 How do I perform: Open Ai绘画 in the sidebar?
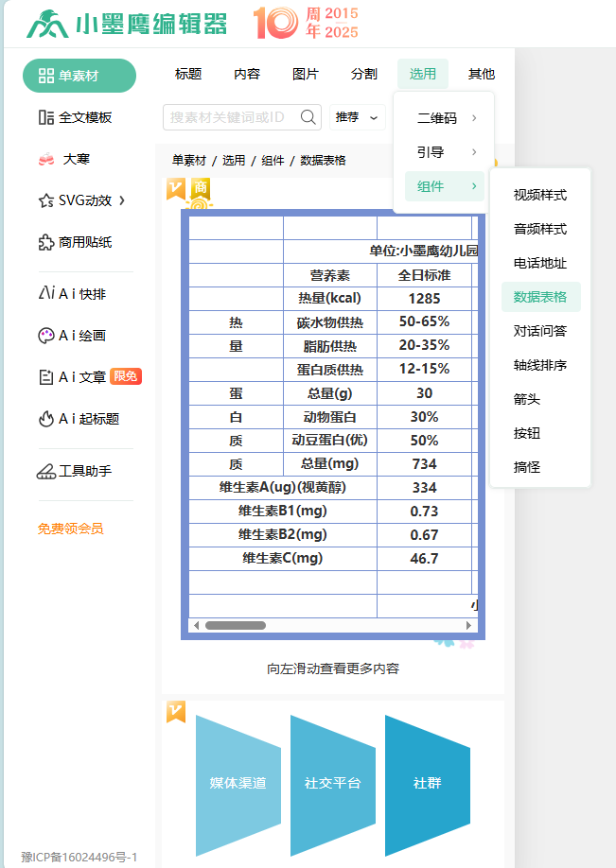(73, 336)
